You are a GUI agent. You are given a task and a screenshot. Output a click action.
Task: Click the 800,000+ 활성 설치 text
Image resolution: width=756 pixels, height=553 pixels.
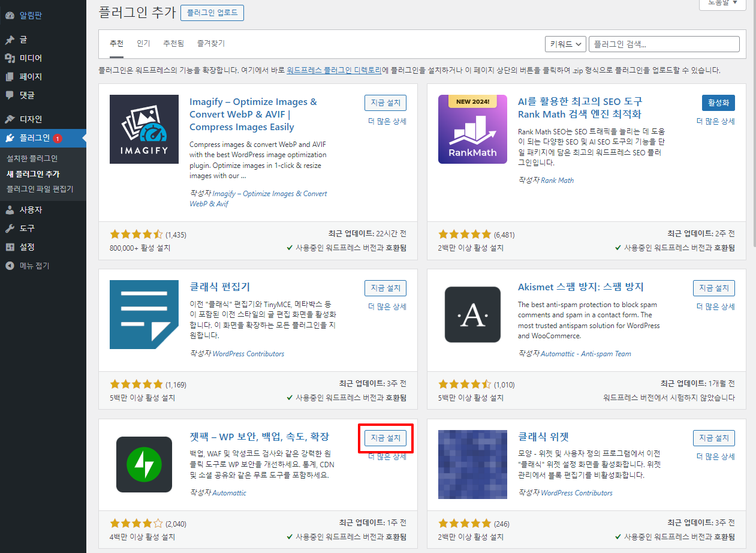[x=140, y=248]
